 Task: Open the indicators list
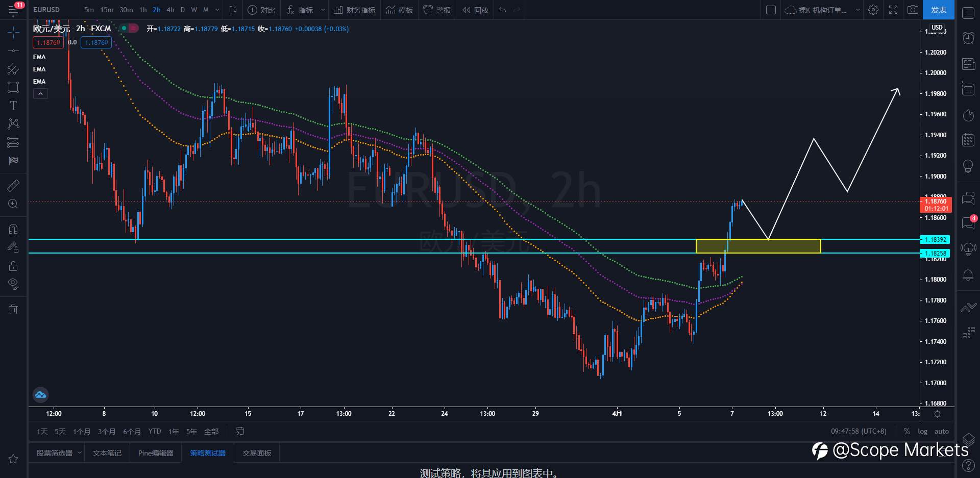coord(300,10)
